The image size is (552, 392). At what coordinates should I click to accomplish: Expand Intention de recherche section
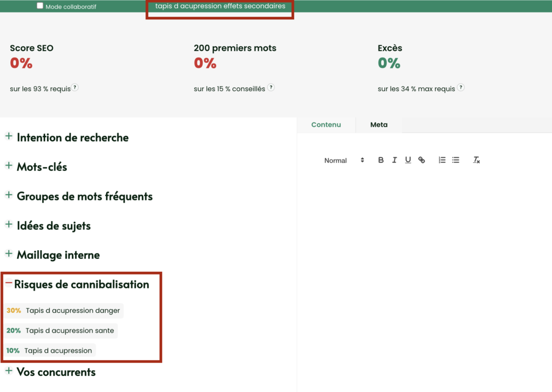[9, 137]
